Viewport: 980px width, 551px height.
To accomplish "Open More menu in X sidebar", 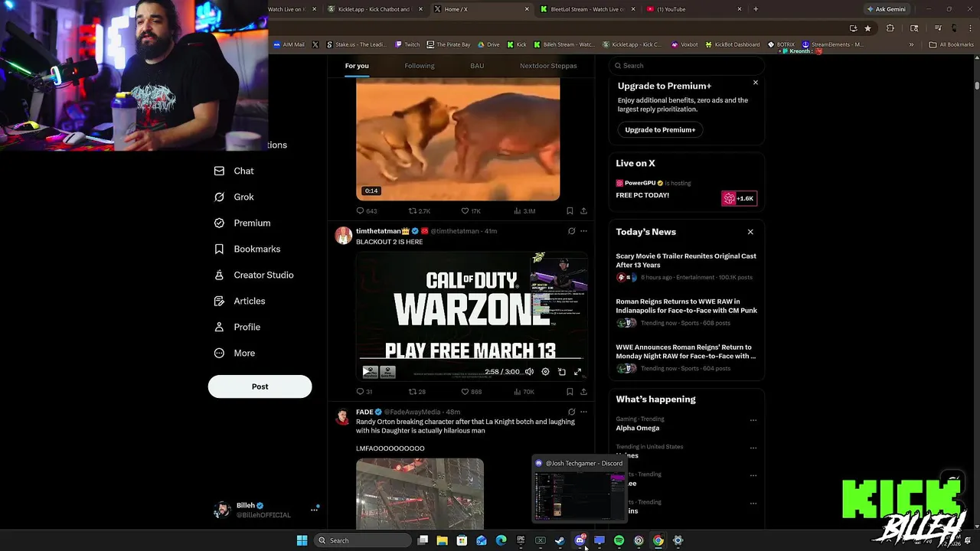I will click(234, 353).
